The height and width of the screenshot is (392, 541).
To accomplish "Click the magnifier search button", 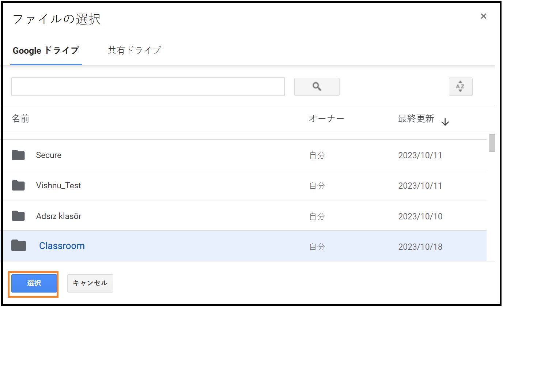I will [x=317, y=87].
